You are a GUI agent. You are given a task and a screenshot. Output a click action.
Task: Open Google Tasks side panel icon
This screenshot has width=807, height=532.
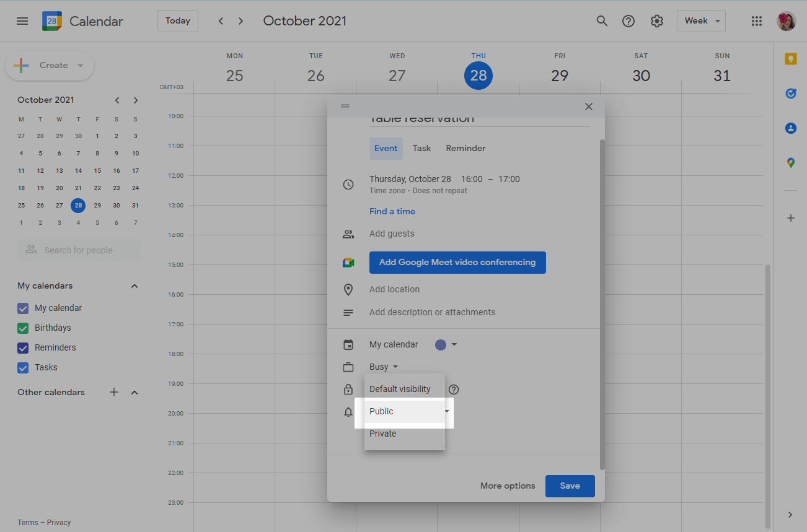coord(790,94)
